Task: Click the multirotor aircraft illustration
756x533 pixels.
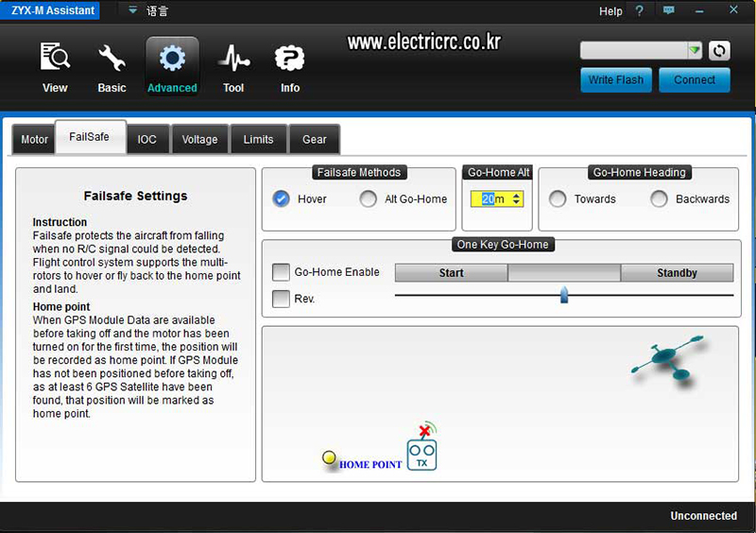Action: point(669,358)
